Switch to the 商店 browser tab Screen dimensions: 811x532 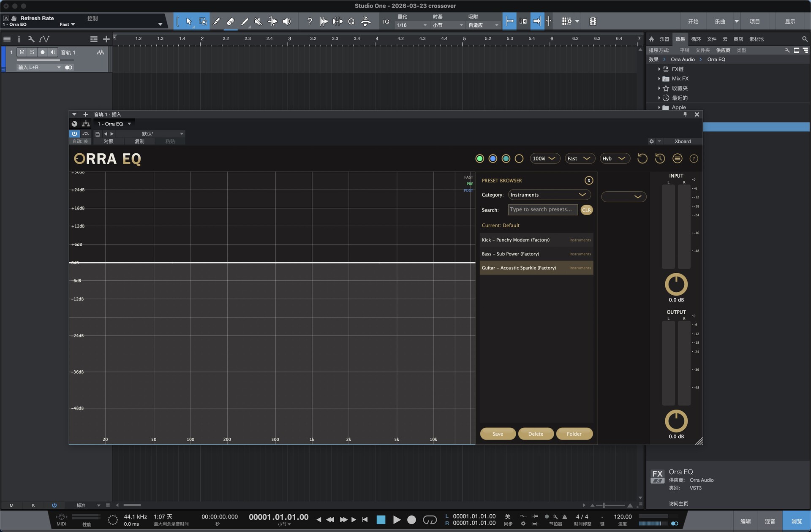738,39
